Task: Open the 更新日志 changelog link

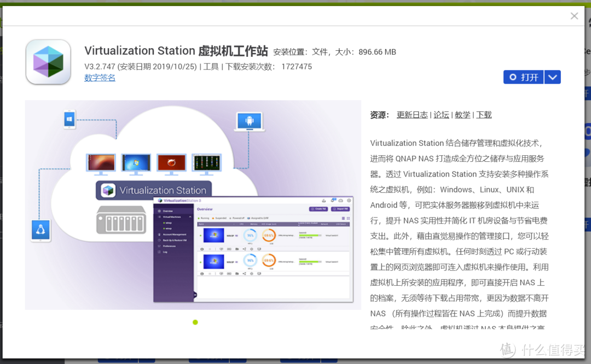Action: point(412,115)
